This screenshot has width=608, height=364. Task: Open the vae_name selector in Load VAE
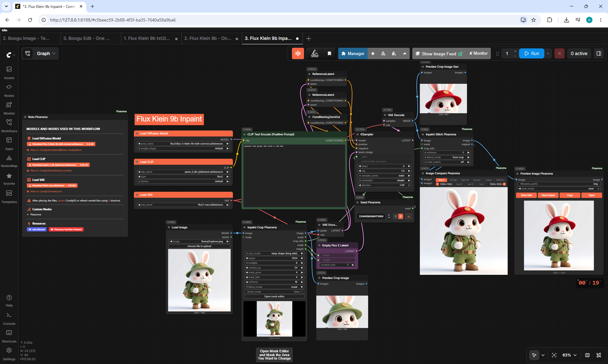tap(183, 205)
